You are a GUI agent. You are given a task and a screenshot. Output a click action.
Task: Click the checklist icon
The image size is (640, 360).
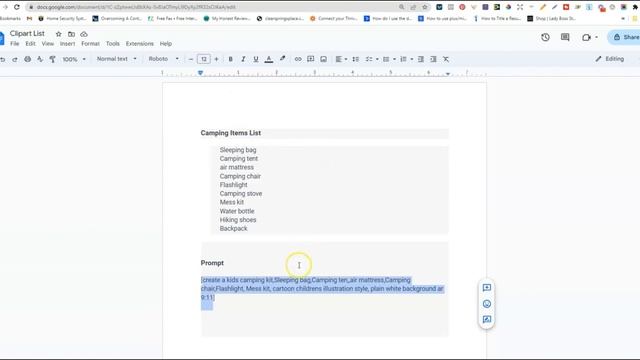coord(369,59)
